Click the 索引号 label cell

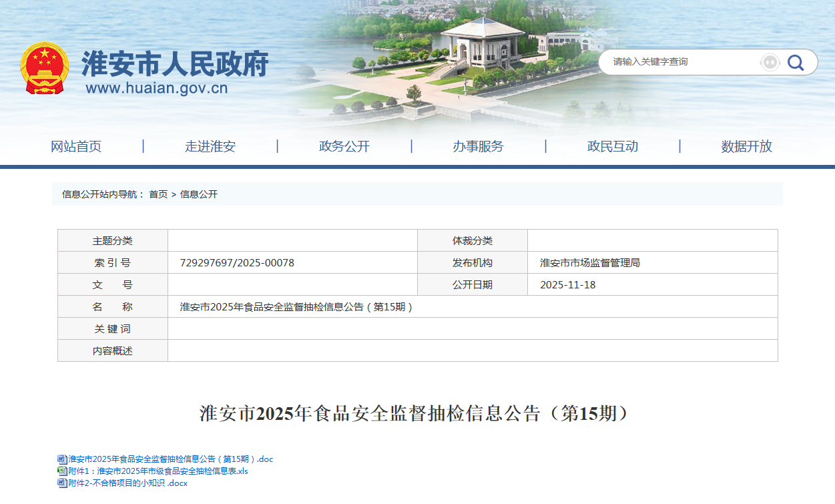[x=113, y=263]
